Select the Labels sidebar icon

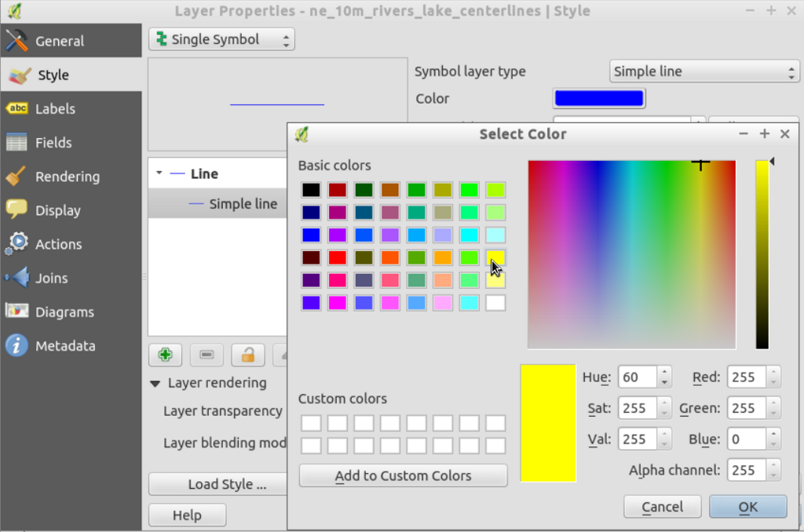tap(17, 108)
